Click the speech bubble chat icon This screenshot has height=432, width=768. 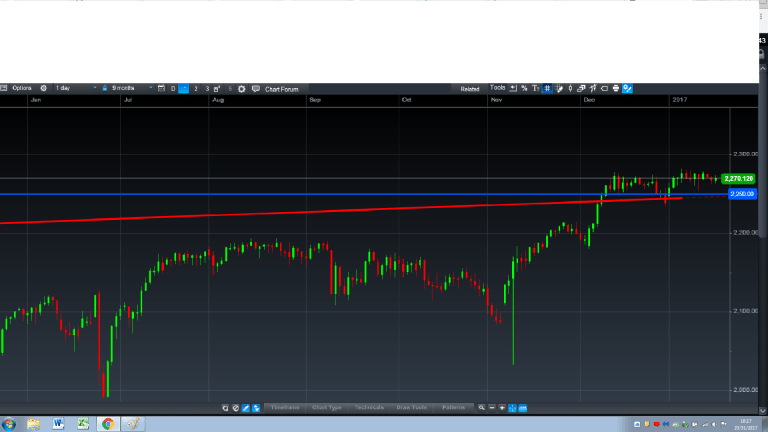[x=256, y=89]
